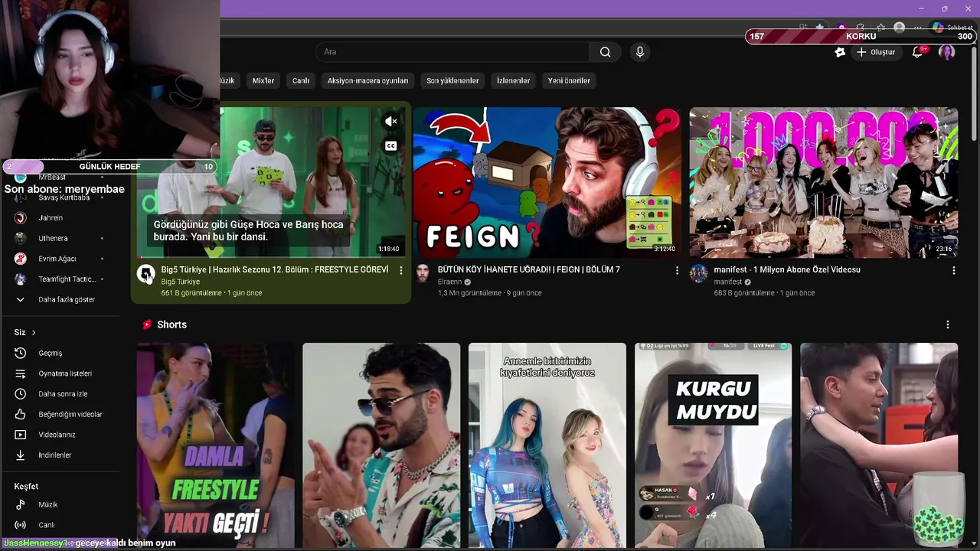This screenshot has height=551, width=980.
Task: Click manifest channel avatar
Action: 698,274
